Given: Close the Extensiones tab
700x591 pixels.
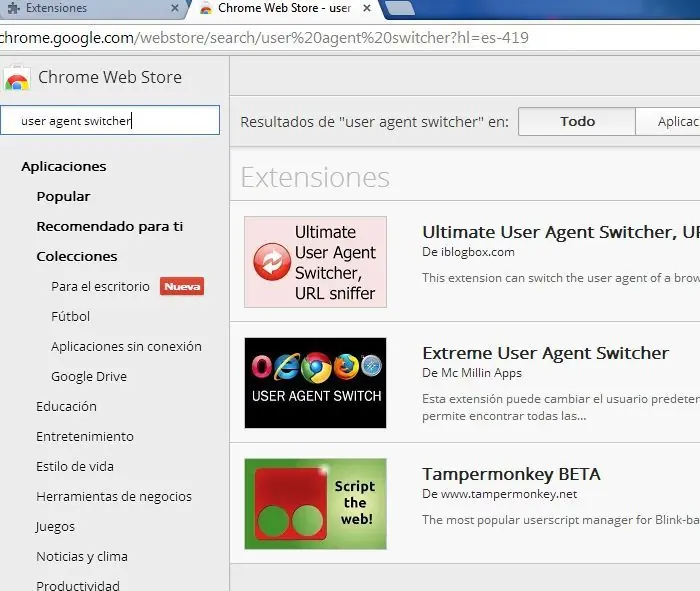Looking at the screenshot, I should tap(175, 8).
